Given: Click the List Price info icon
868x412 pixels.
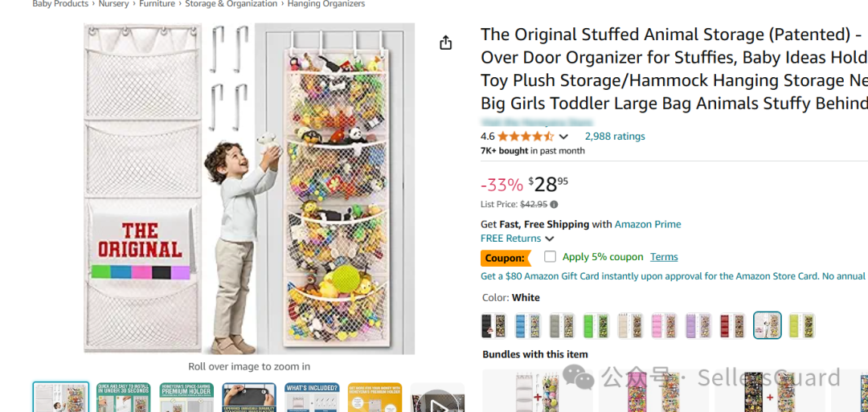Looking at the screenshot, I should [x=554, y=205].
